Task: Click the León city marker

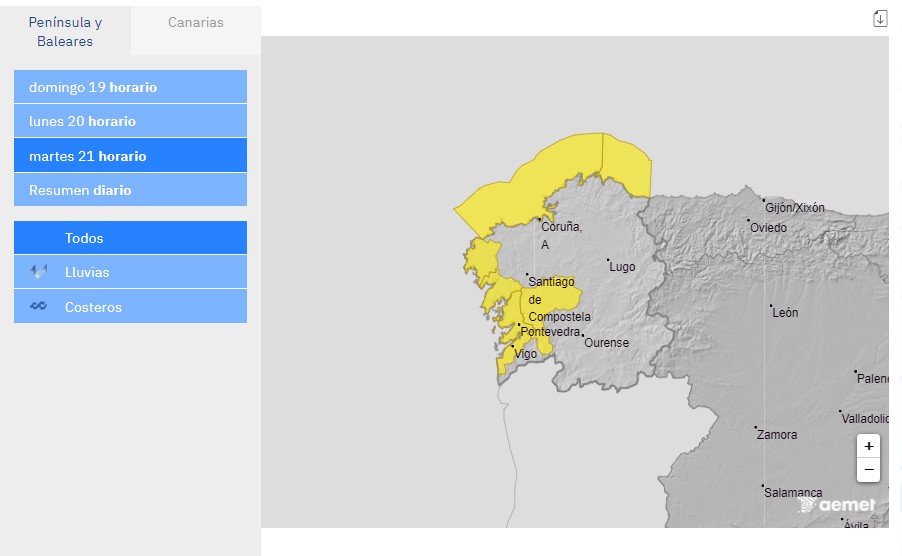Action: click(x=771, y=306)
